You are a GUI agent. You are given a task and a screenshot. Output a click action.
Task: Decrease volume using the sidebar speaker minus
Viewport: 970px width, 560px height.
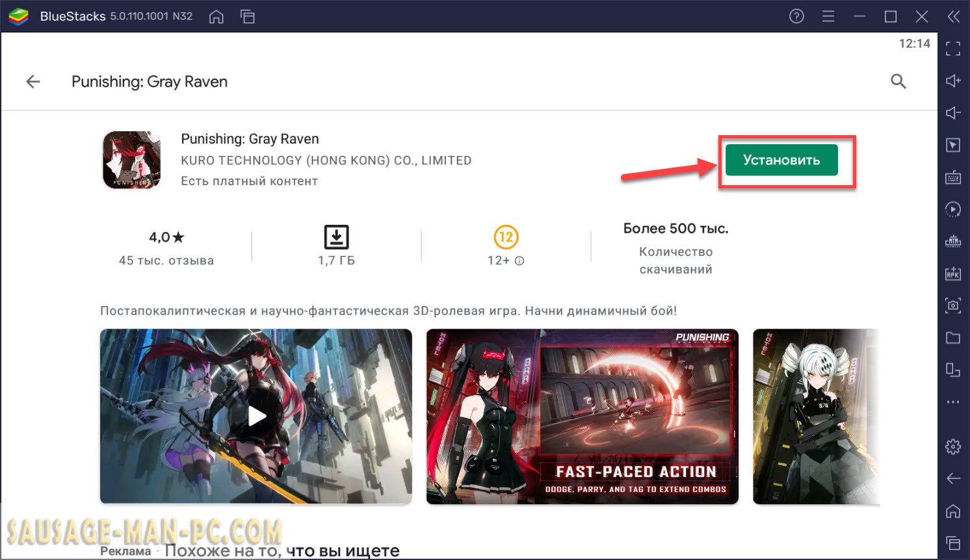(x=953, y=113)
